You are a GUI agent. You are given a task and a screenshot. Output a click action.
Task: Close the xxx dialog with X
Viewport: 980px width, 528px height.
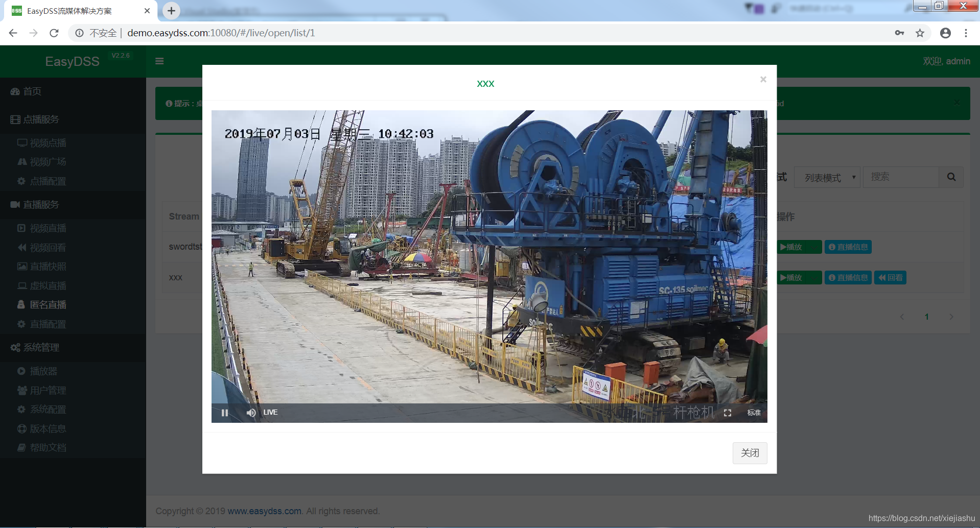763,79
